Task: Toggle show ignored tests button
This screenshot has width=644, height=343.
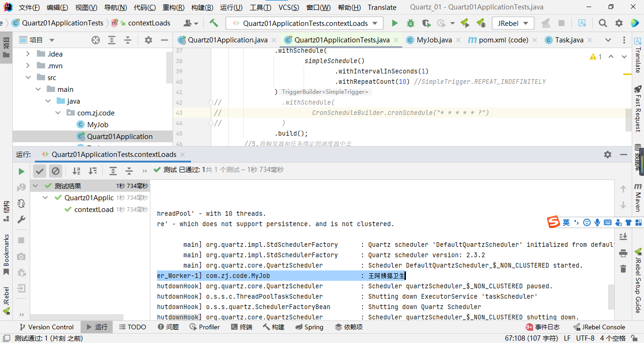Action: [56, 171]
